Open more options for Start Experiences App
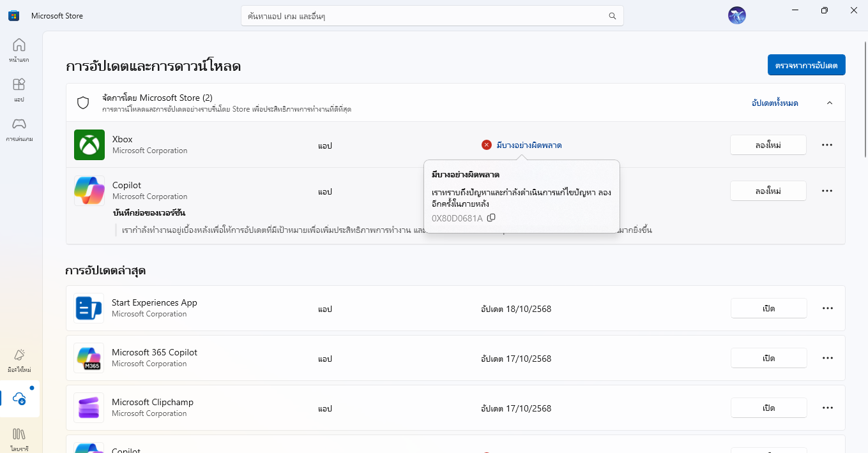This screenshot has width=868, height=453. [828, 308]
